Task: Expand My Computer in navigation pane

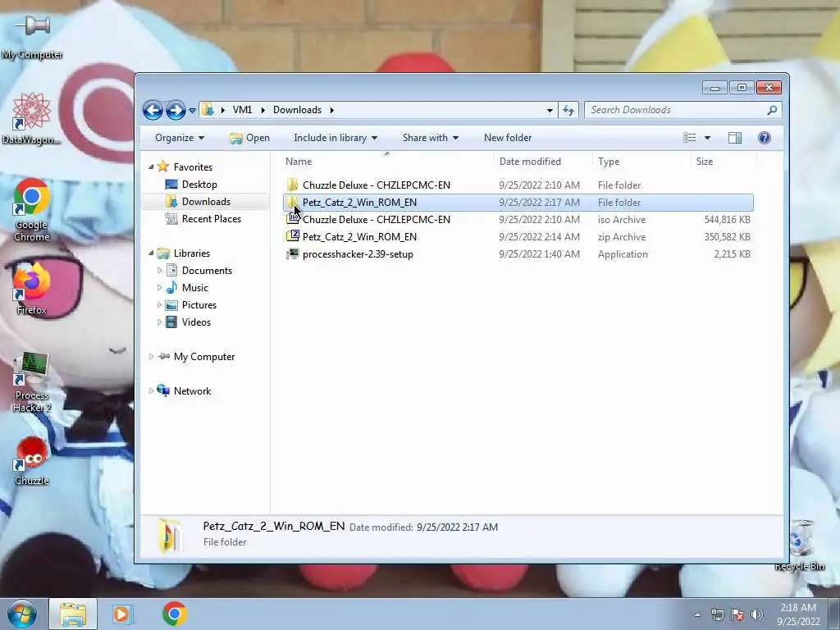Action: (x=151, y=357)
